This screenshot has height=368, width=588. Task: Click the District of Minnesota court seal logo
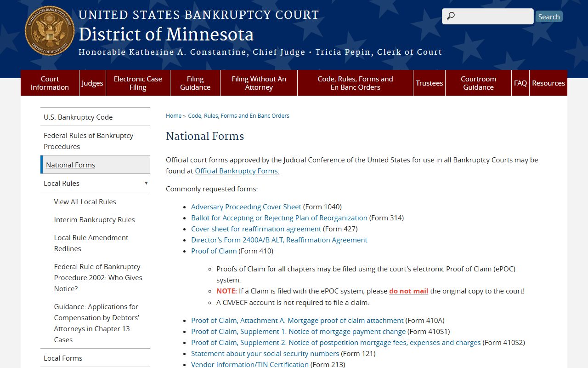click(x=50, y=31)
